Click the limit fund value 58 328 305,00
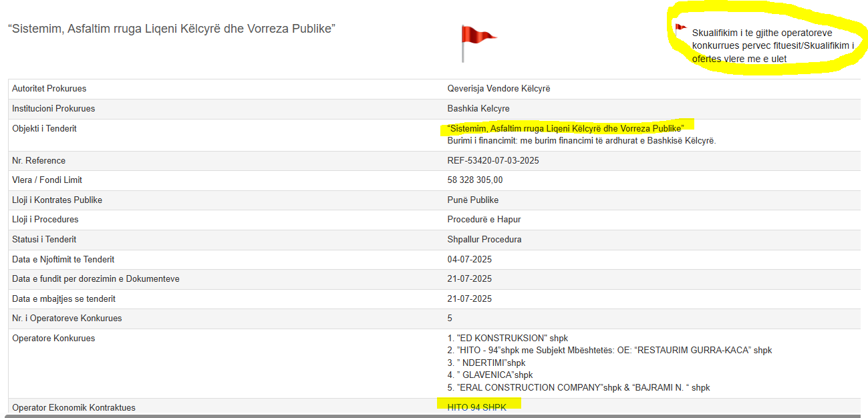Screen dimensions: 868x418 [474, 180]
